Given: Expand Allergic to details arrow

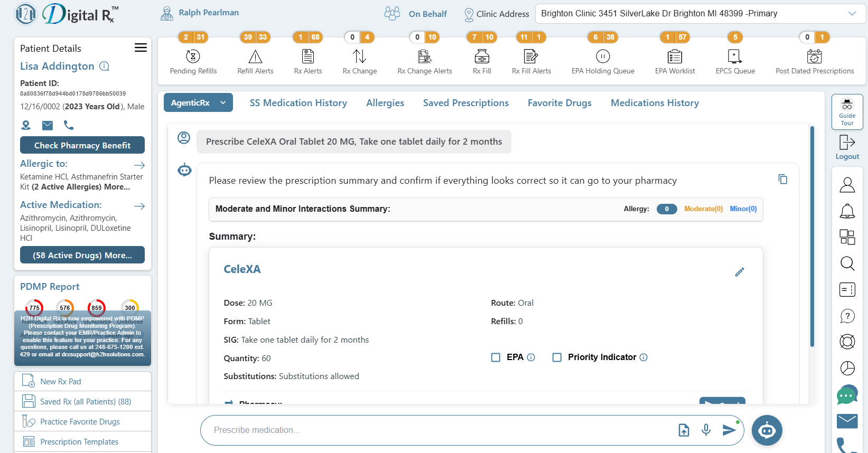Looking at the screenshot, I should coord(139,165).
